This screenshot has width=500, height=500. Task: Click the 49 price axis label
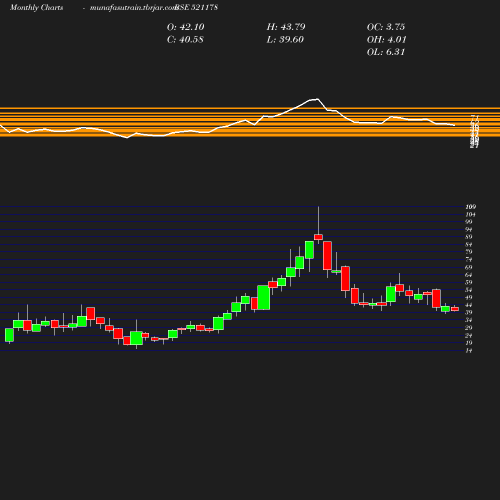[x=469, y=298]
